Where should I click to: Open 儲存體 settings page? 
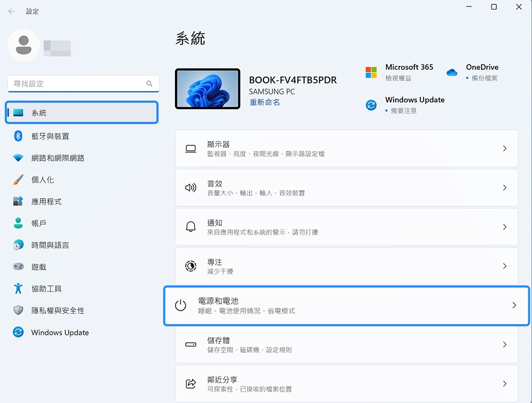coord(346,344)
